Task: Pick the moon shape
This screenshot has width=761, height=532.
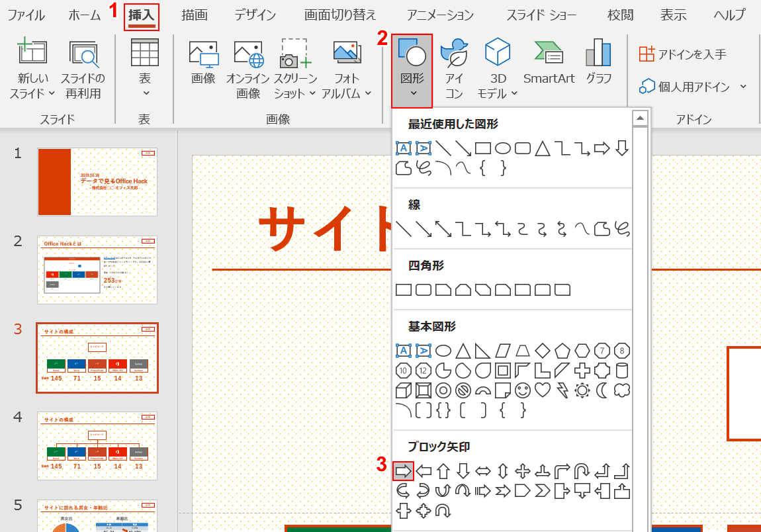Action: click(602, 390)
